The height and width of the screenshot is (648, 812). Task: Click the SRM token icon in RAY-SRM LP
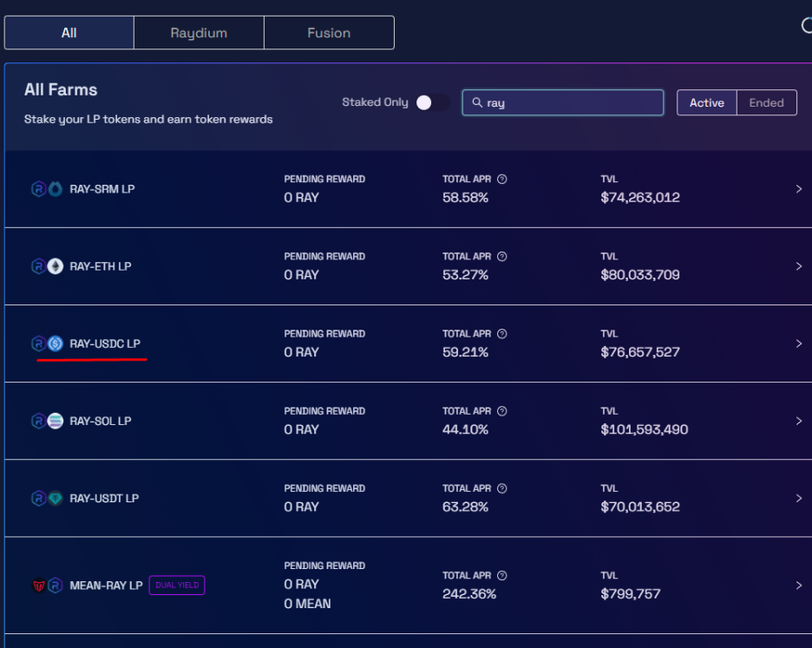tap(56, 189)
